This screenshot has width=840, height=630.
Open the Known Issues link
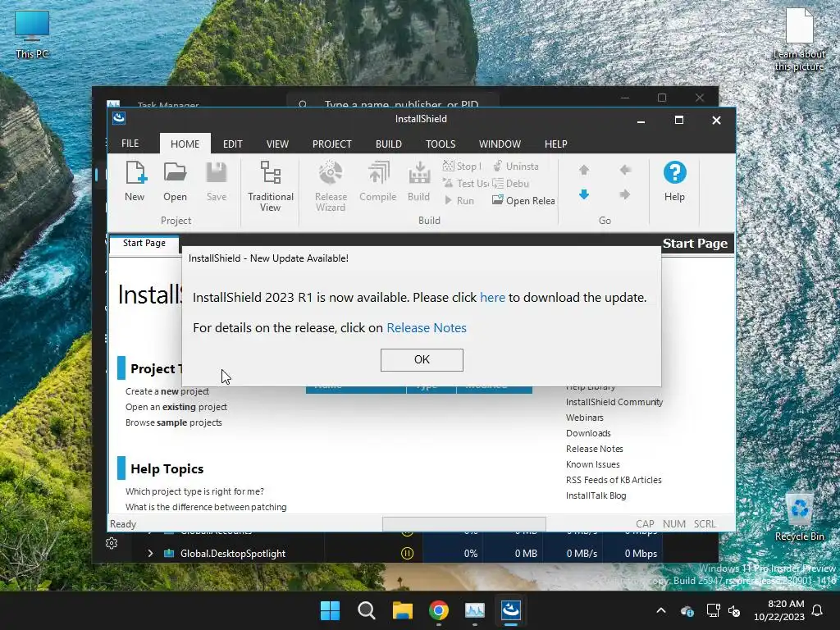(x=592, y=464)
